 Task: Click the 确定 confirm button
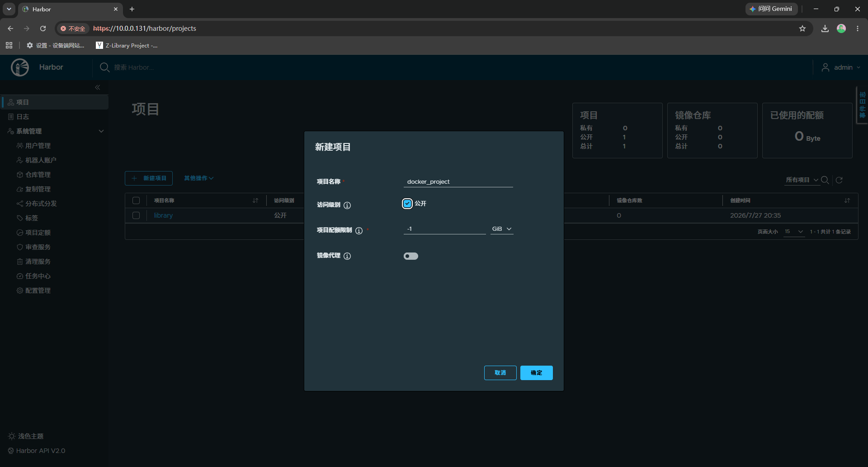click(x=537, y=373)
